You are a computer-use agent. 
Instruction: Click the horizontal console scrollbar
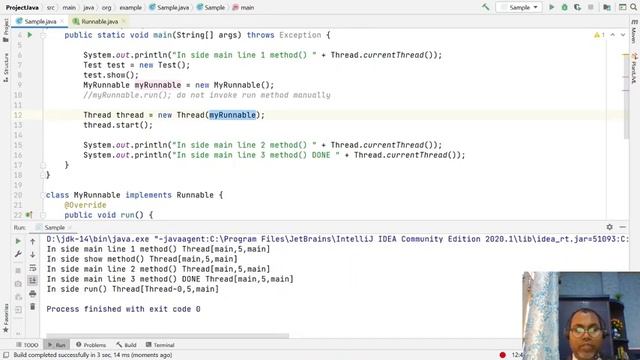pyautogui.click(x=167, y=336)
